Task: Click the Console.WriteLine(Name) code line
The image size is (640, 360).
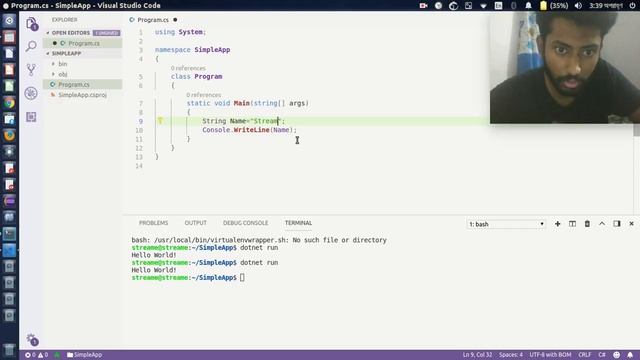Action: [x=249, y=130]
